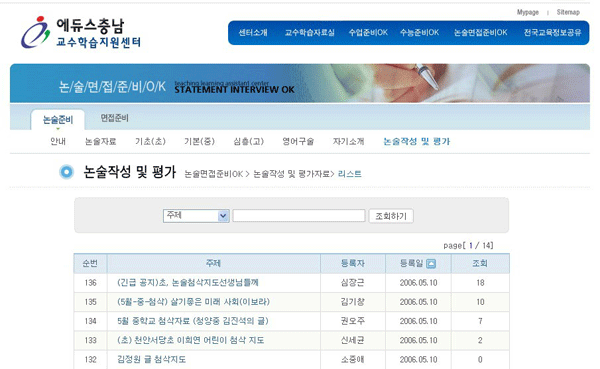The image size is (600, 369).
Task: Switch to the 면접준비 tab
Action: pos(114,118)
